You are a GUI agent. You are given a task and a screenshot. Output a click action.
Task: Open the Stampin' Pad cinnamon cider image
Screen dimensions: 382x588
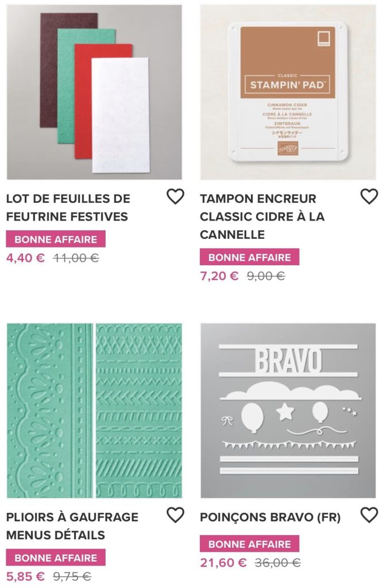288,92
